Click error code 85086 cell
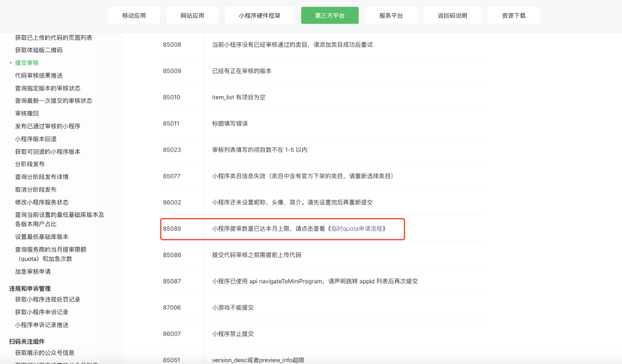This screenshot has width=622, height=364. [x=172, y=255]
